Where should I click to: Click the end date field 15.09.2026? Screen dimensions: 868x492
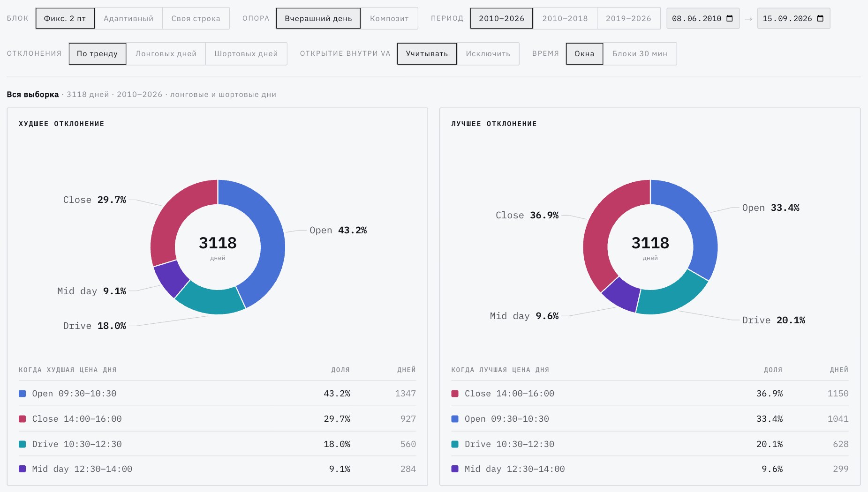tap(793, 18)
